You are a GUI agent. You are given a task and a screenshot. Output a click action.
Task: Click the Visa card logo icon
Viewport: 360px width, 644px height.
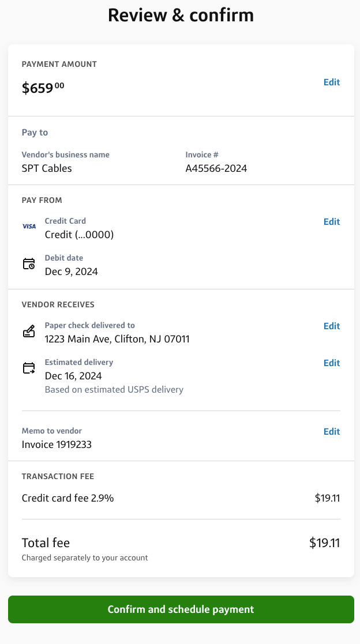click(x=29, y=227)
